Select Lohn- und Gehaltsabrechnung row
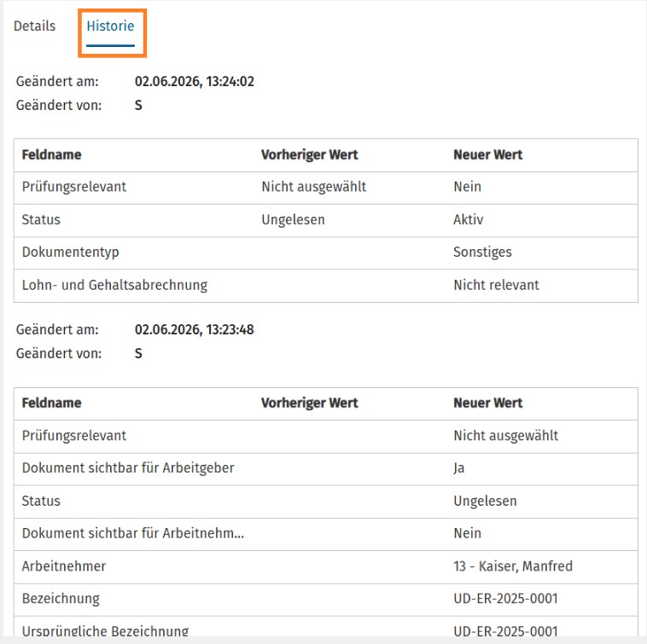647x644 pixels. tap(326, 286)
